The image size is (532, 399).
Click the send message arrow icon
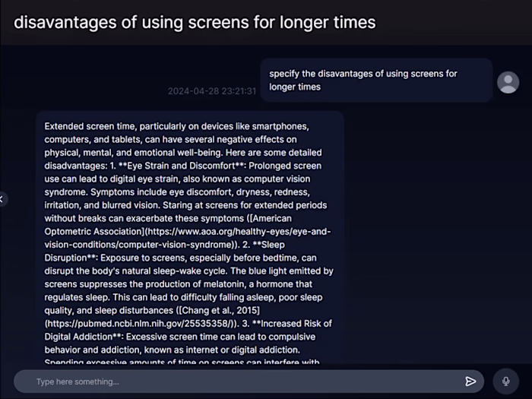[470, 382]
